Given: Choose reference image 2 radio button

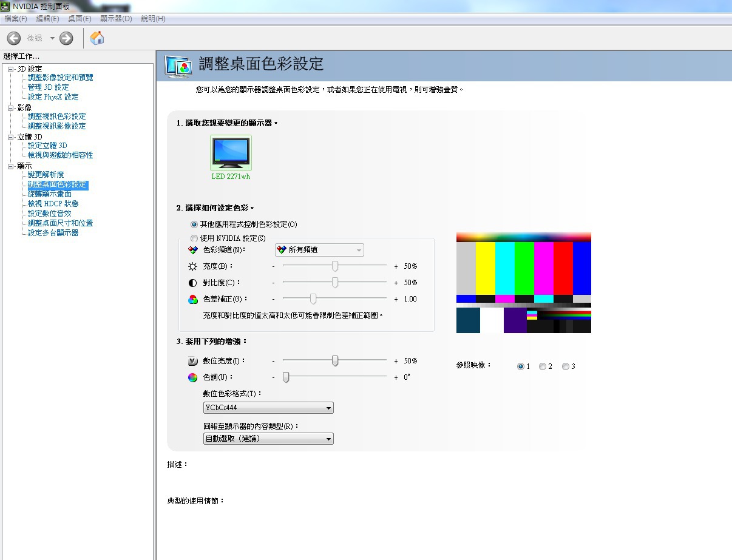Looking at the screenshot, I should pyautogui.click(x=543, y=366).
